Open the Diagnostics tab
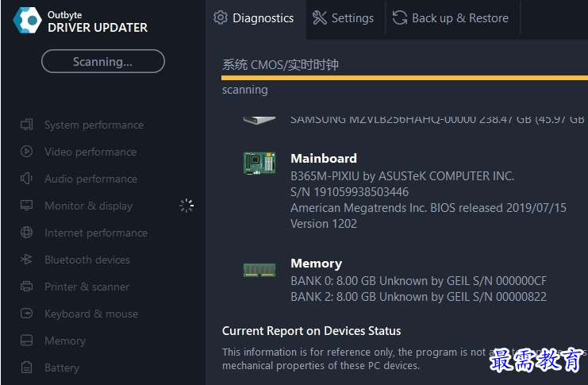 [x=254, y=18]
